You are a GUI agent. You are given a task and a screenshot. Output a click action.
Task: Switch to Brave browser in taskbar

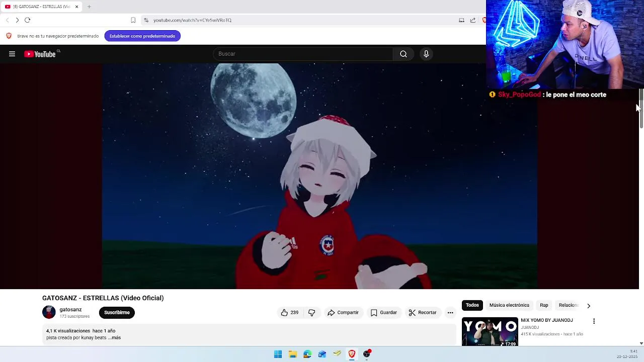point(352,354)
